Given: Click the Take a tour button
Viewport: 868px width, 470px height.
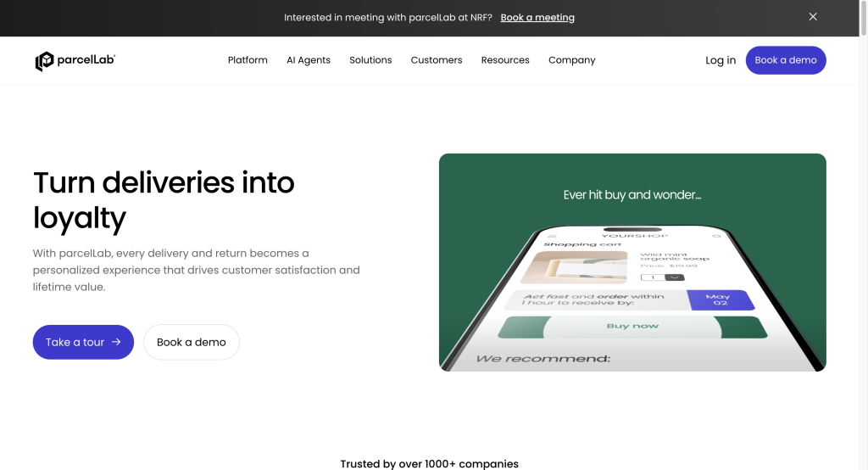Looking at the screenshot, I should click(x=83, y=342).
